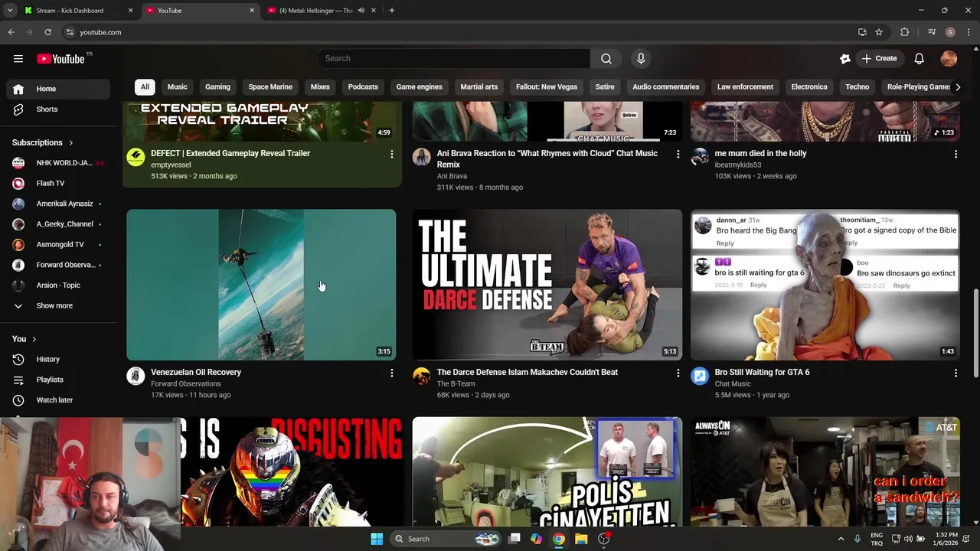Image resolution: width=980 pixels, height=551 pixels.
Task: Open Flash TV subscription
Action: (x=58, y=184)
